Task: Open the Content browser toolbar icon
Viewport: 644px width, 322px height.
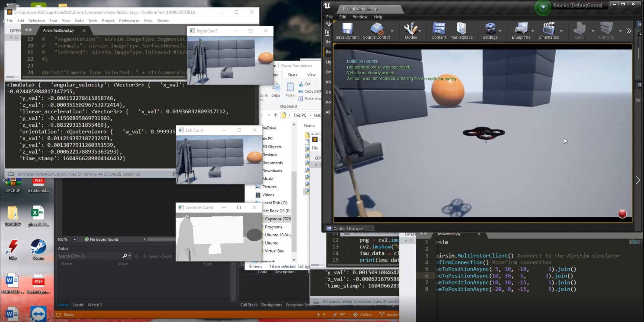Action: tap(438, 30)
